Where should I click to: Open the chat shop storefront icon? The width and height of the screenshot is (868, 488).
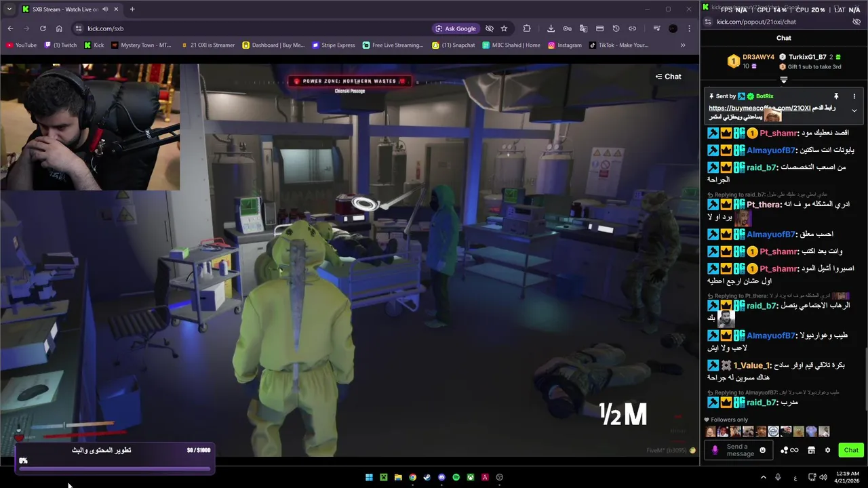[x=811, y=450]
